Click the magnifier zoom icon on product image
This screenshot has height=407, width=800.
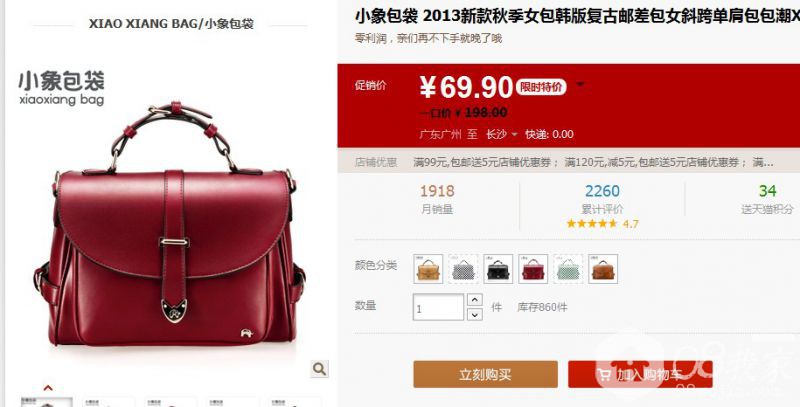(x=320, y=369)
